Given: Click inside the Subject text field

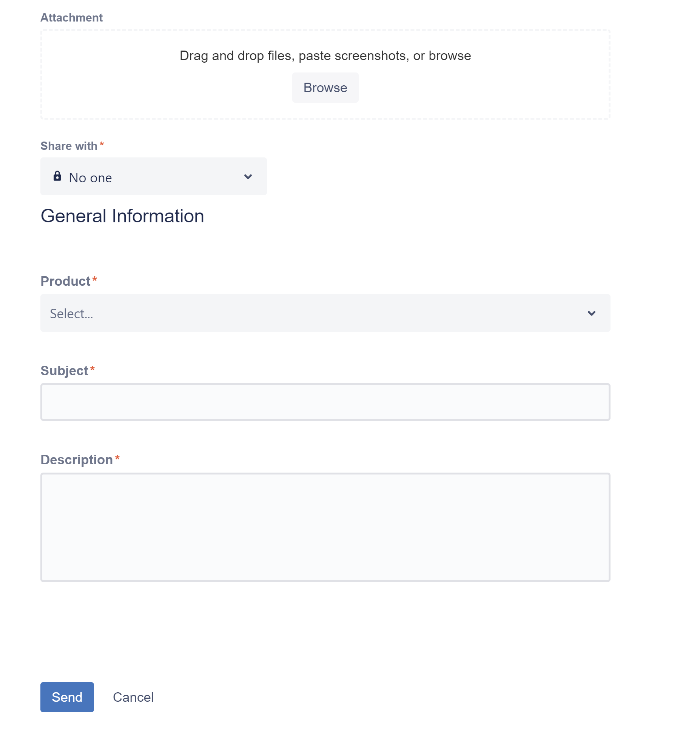Looking at the screenshot, I should 325,402.
